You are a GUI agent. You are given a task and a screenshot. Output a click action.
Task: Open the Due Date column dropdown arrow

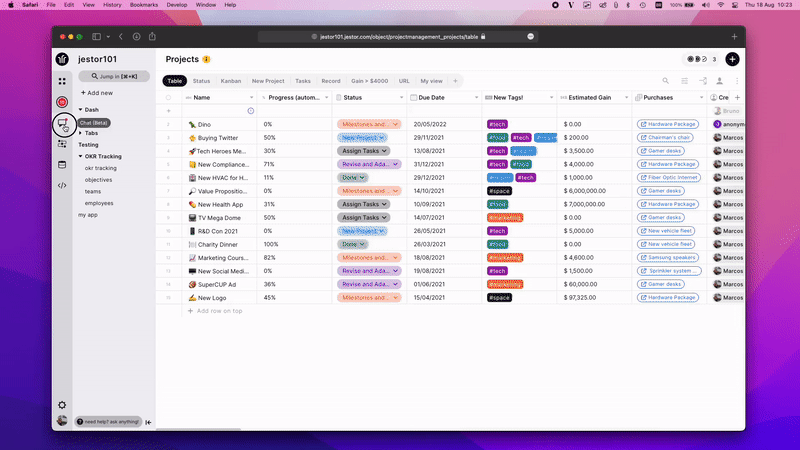(476, 97)
